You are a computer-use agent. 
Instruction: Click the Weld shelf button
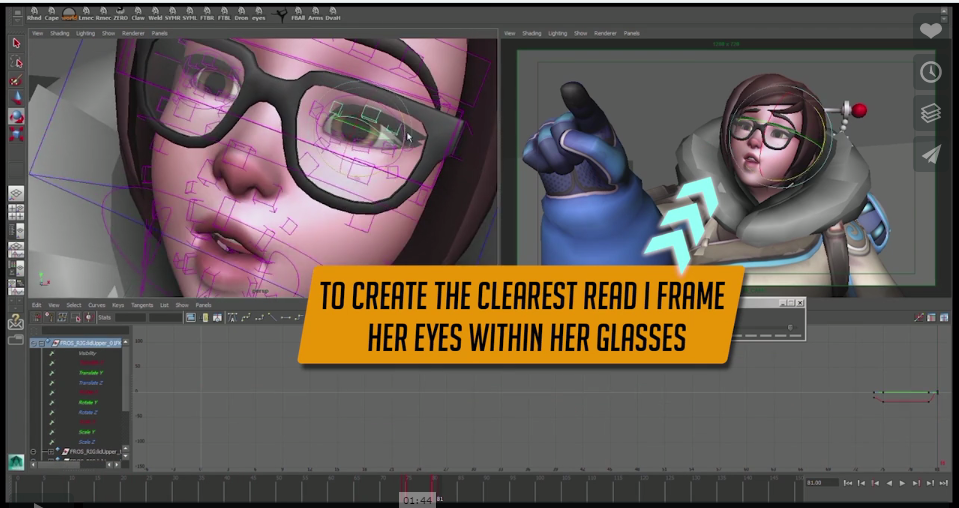(x=155, y=14)
